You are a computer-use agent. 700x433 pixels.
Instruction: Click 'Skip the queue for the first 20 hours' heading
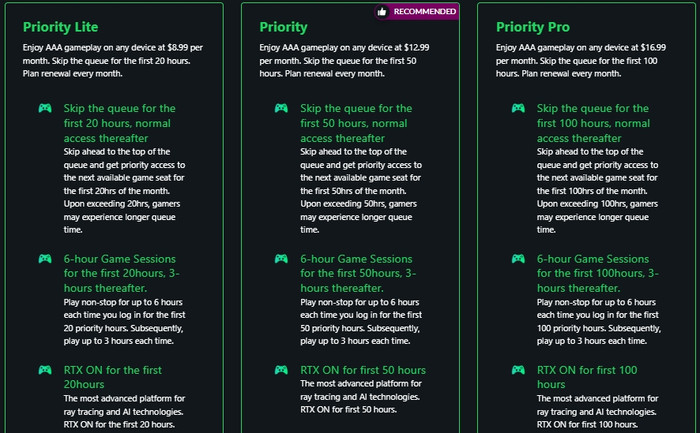click(120, 123)
